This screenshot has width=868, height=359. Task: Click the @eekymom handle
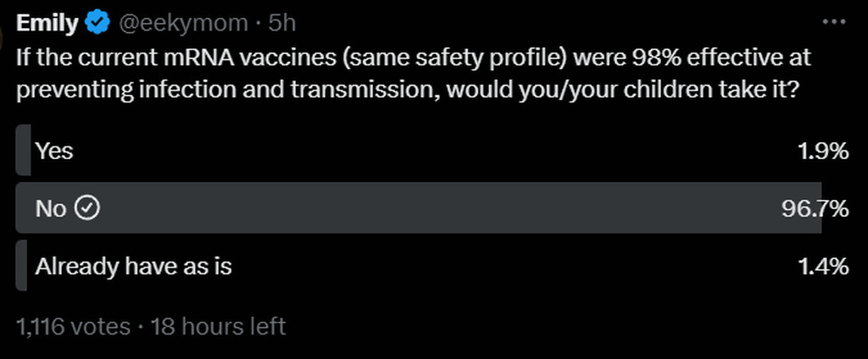click(x=185, y=23)
